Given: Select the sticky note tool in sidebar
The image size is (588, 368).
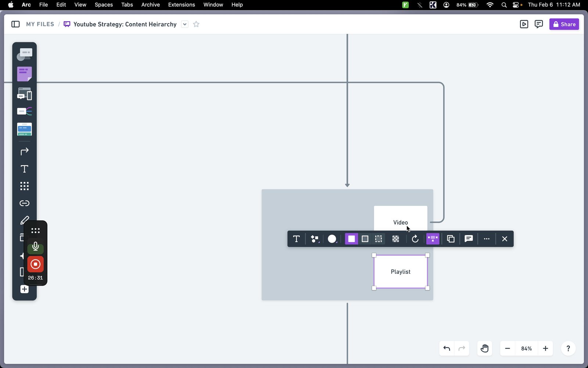Looking at the screenshot, I should tap(24, 74).
